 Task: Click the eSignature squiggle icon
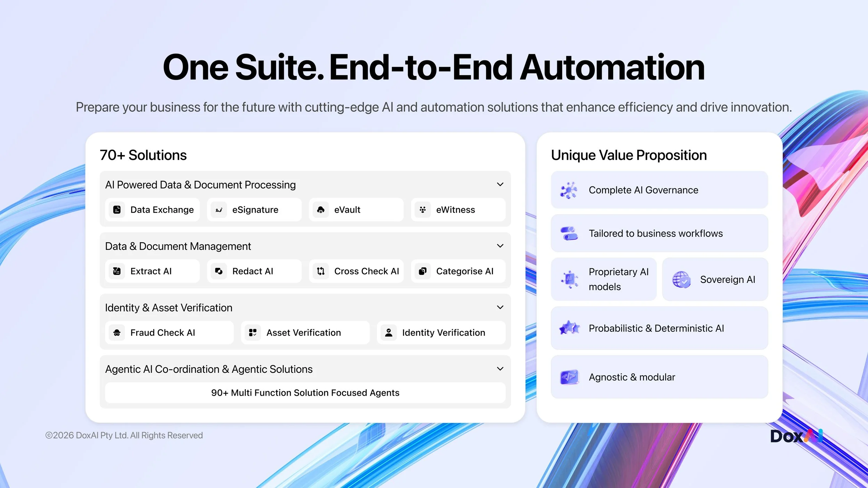pyautogui.click(x=219, y=210)
